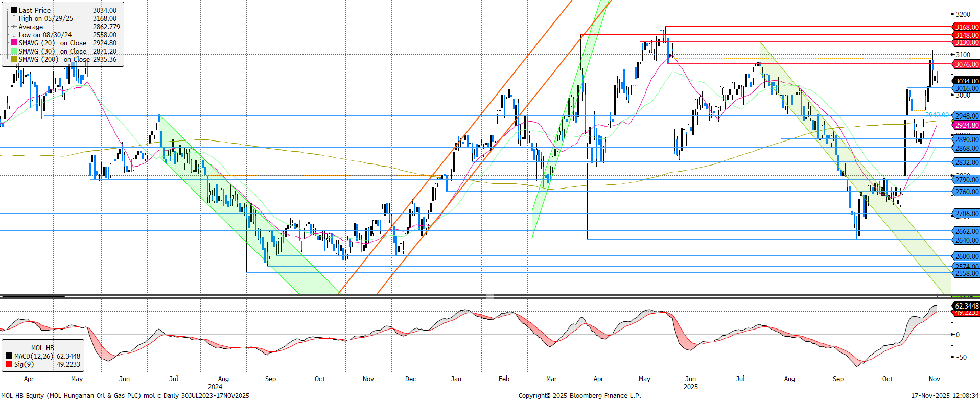Viewport: 980px width, 400px height.
Task: Select the blue 3016.00 support level tag
Action: click(x=966, y=88)
